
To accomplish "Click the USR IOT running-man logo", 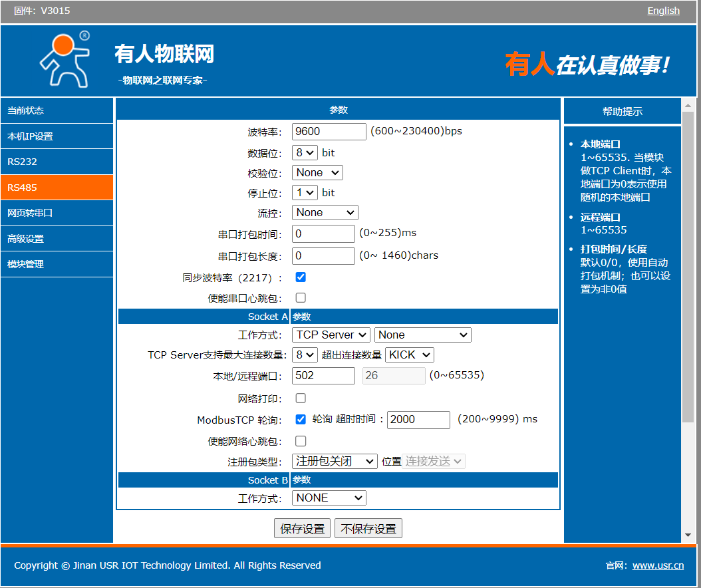I will click(x=65, y=60).
